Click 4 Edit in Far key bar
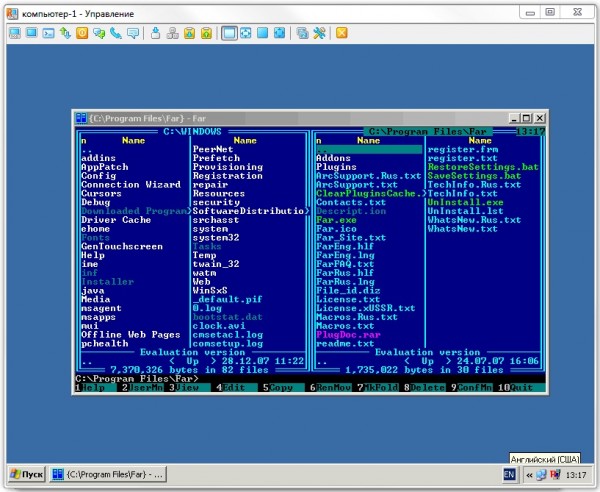This screenshot has width=600, height=492. coord(236,388)
